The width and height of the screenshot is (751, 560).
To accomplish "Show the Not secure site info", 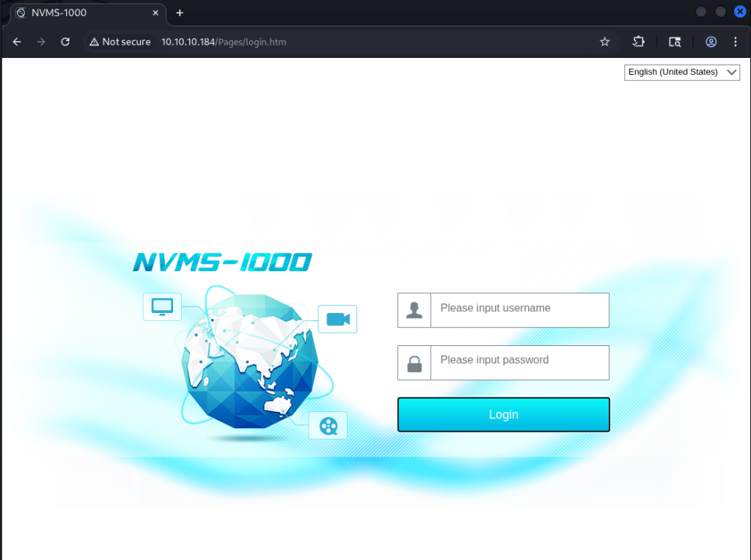I will 120,42.
